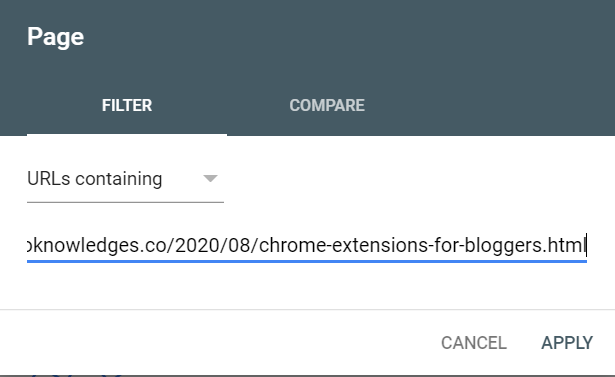Click the 'URLs containing' label text
The width and height of the screenshot is (615, 377).
tap(95, 179)
